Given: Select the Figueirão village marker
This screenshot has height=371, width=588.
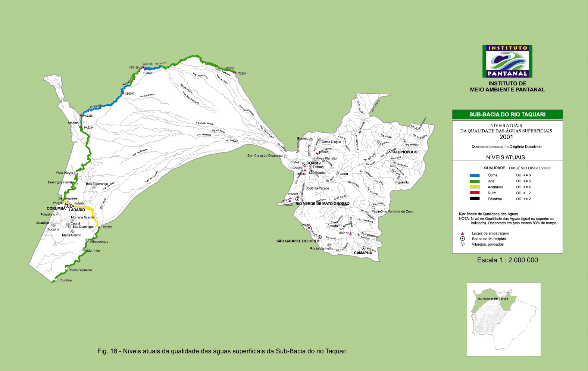Looking at the screenshot, I should tap(398, 178).
